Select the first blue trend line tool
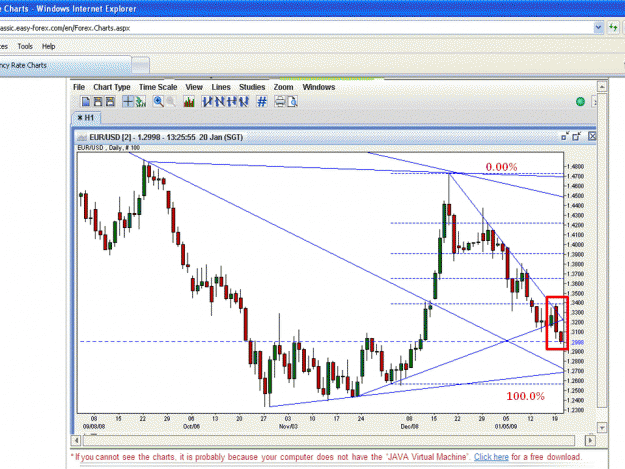The image size is (625, 469). pyautogui.click(x=207, y=102)
